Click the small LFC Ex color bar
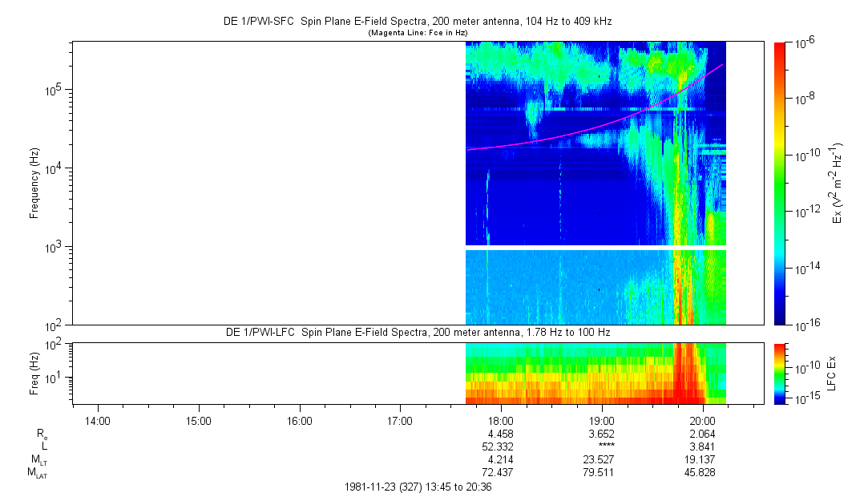The image size is (868, 497). (781, 373)
